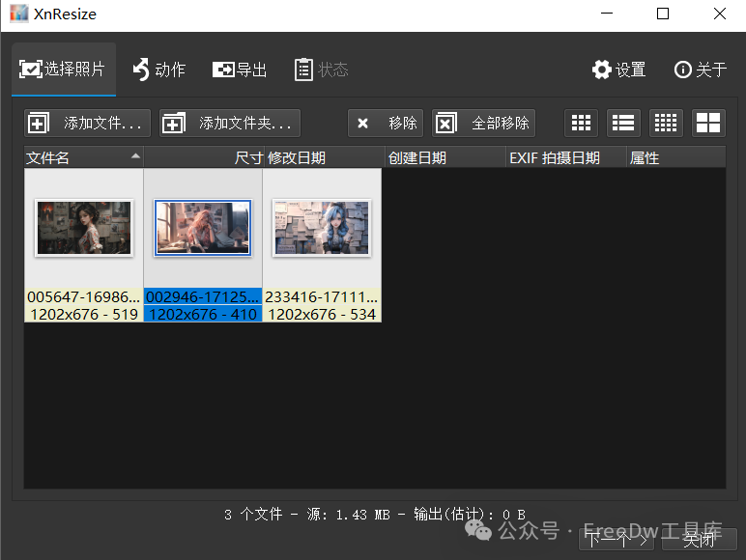Remove selected photo with 移除
The width and height of the screenshot is (746, 560).
386,124
